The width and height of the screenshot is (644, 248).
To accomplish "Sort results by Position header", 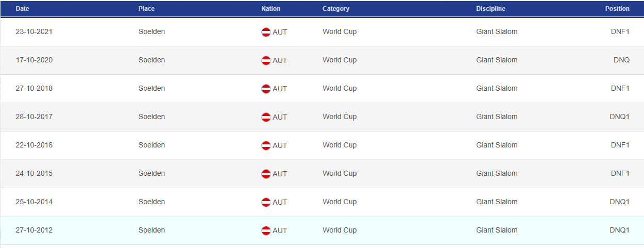I will coord(617,9).
